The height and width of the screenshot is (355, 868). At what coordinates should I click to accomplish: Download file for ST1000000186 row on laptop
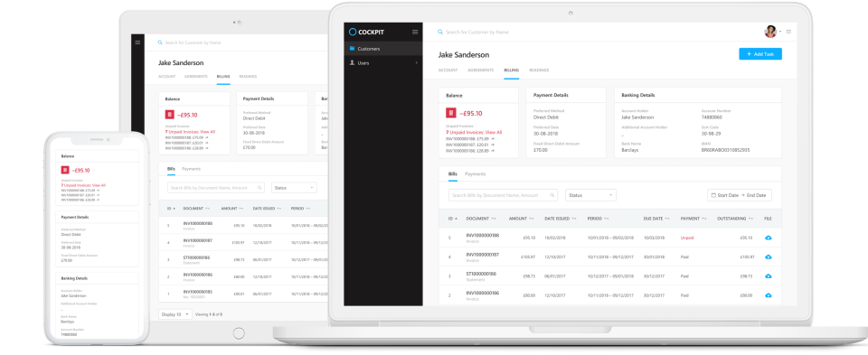(x=768, y=276)
